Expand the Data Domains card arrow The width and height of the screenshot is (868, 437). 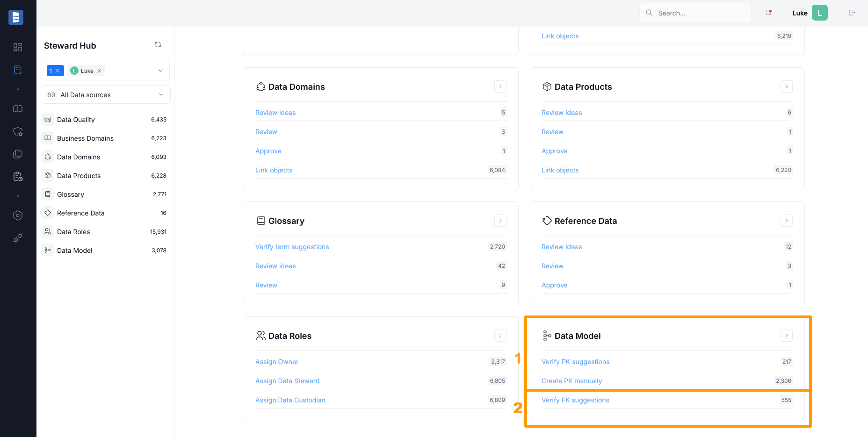click(500, 87)
